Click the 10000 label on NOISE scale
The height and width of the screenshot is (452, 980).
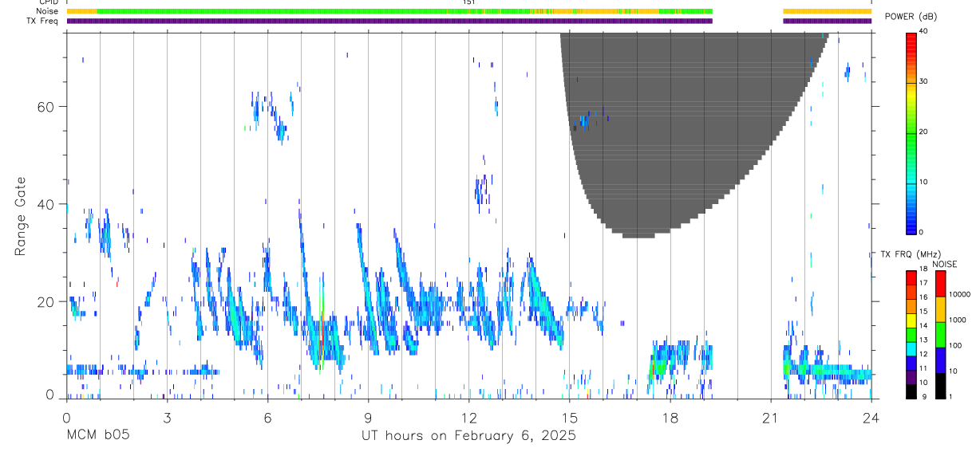(x=958, y=294)
